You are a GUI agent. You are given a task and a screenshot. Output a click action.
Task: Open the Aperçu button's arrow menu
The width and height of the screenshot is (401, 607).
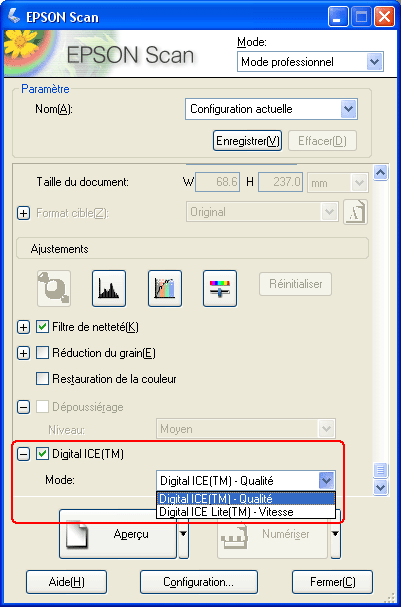click(183, 534)
